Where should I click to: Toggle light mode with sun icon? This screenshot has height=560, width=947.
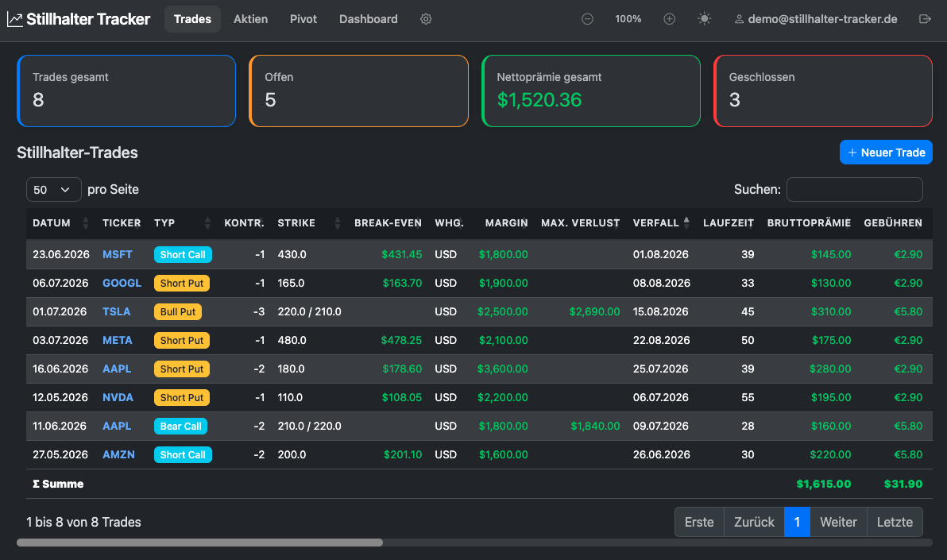pyautogui.click(x=704, y=19)
